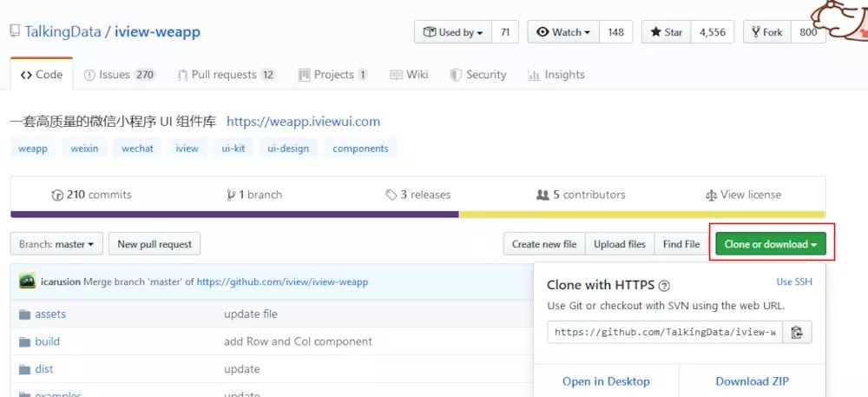Viewport: 868px width, 397px height.
Task: Switch to the Issues tab
Action: coord(120,74)
